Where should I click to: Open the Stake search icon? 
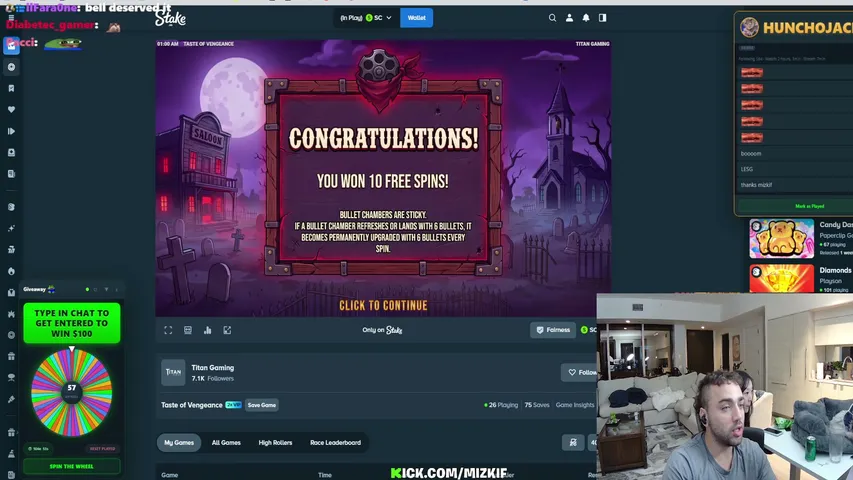[x=552, y=18]
